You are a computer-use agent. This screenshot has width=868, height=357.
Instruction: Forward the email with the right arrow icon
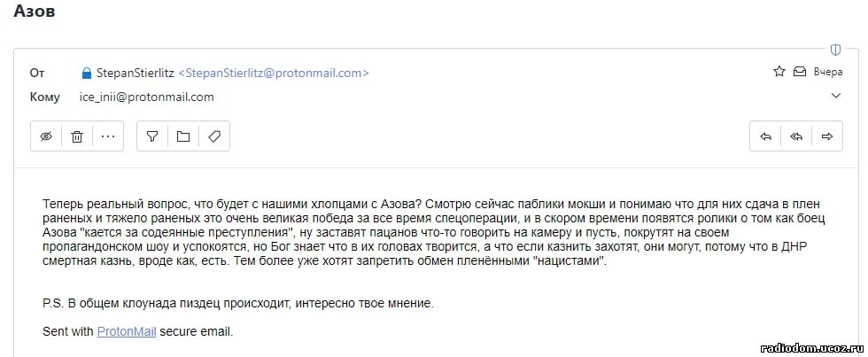pos(827,136)
